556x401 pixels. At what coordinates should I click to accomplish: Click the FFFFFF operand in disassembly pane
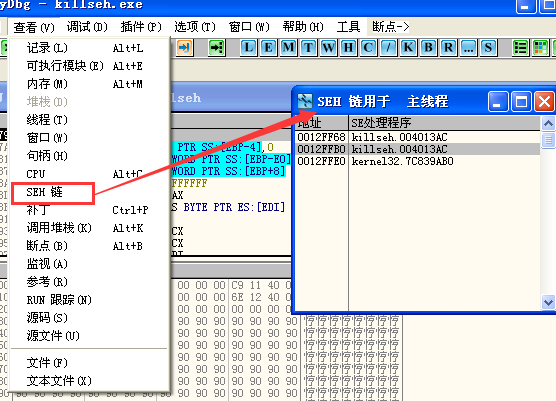(x=189, y=183)
